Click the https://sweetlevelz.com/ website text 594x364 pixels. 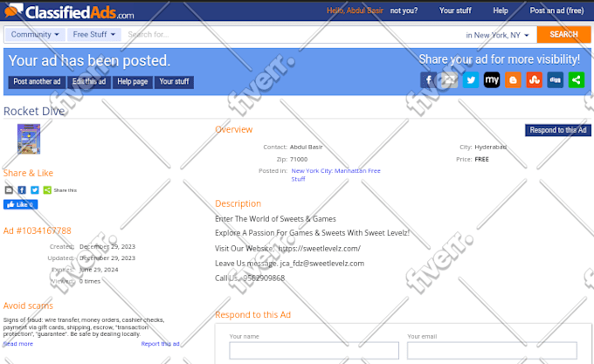320,249
